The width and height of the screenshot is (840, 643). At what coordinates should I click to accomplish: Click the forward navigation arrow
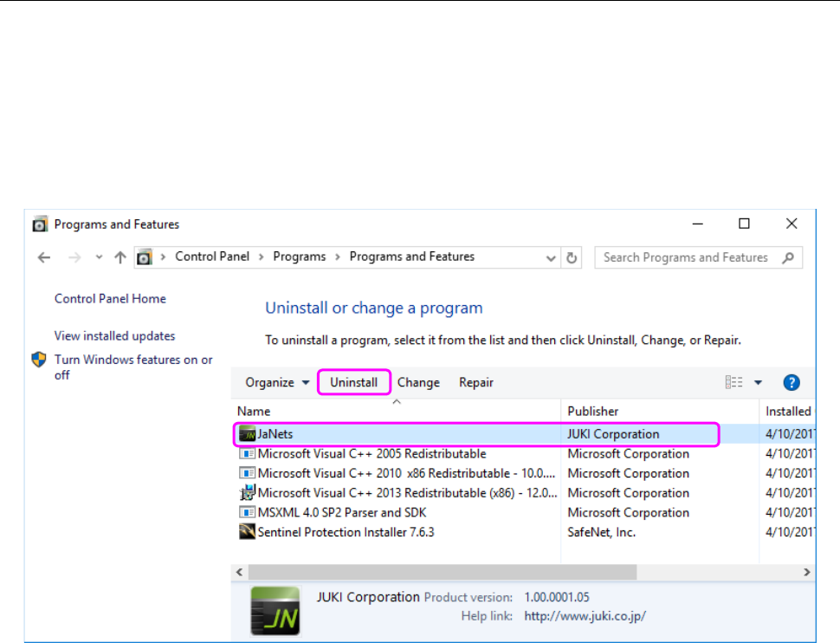[74, 258]
